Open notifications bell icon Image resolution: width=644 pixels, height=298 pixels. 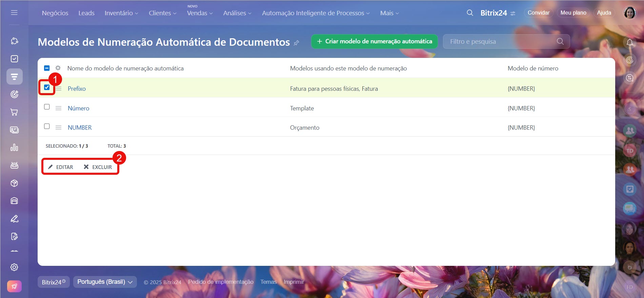click(630, 42)
